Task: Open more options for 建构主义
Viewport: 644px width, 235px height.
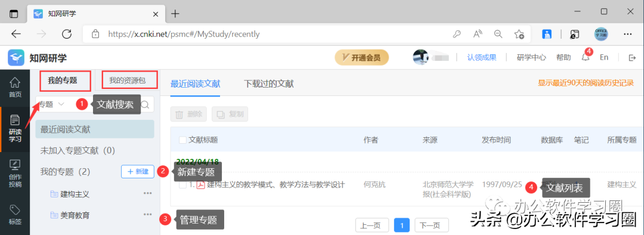Action: click(x=147, y=193)
